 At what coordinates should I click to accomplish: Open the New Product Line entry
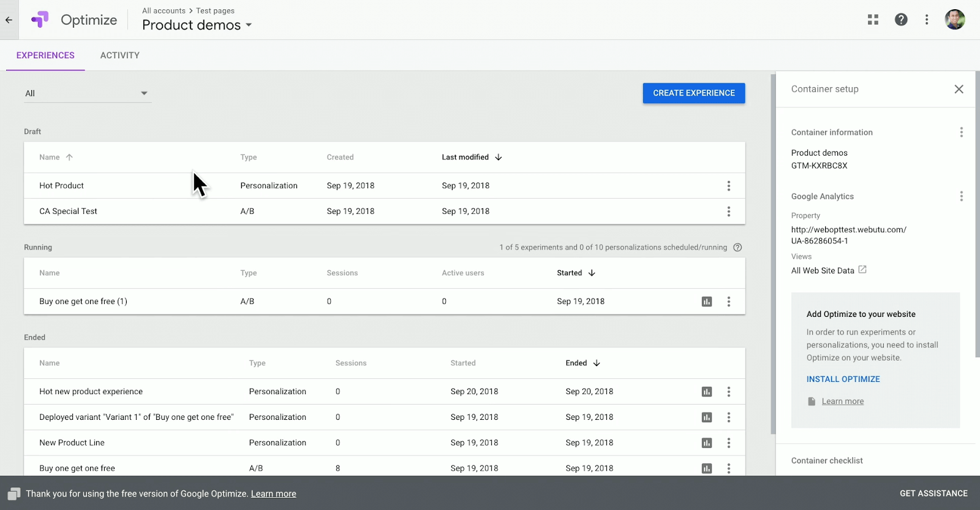pos(72,443)
